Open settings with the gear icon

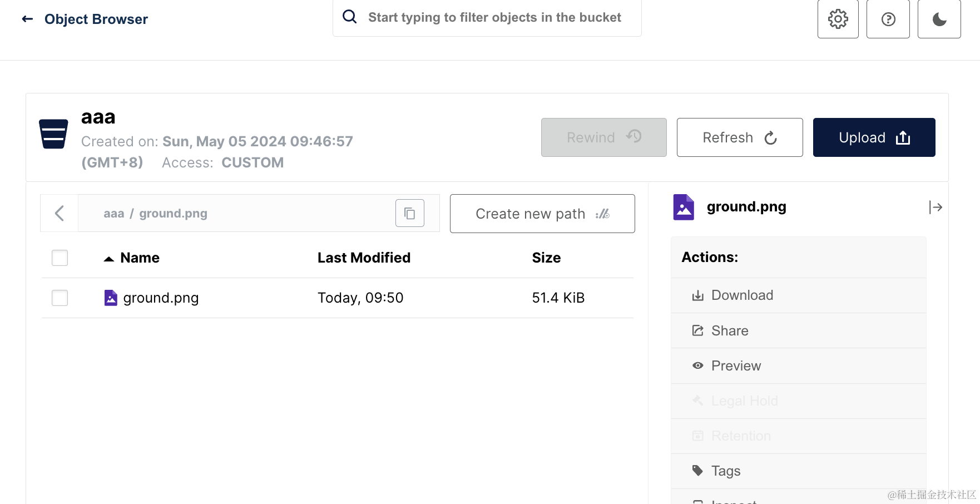pos(838,19)
